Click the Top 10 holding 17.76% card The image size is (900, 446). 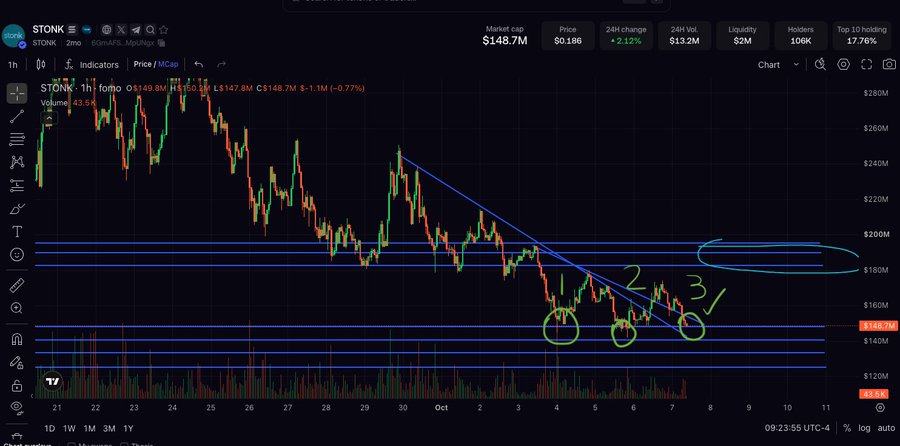click(861, 36)
